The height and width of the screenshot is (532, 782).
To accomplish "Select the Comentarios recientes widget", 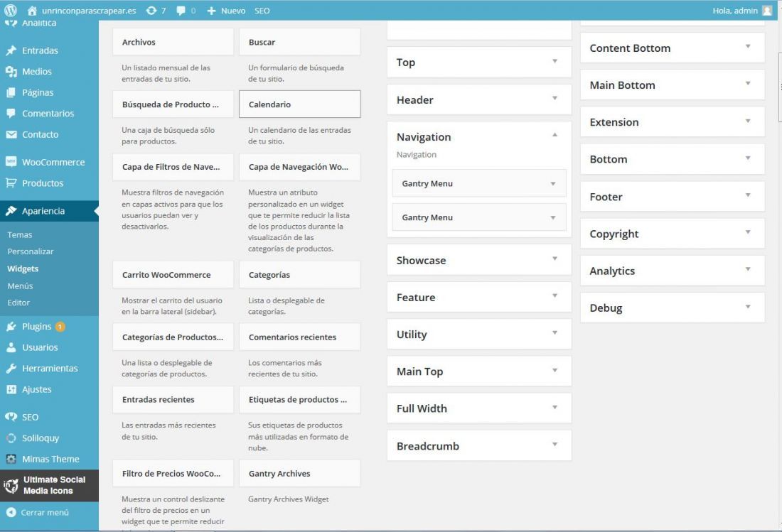I will click(x=300, y=337).
